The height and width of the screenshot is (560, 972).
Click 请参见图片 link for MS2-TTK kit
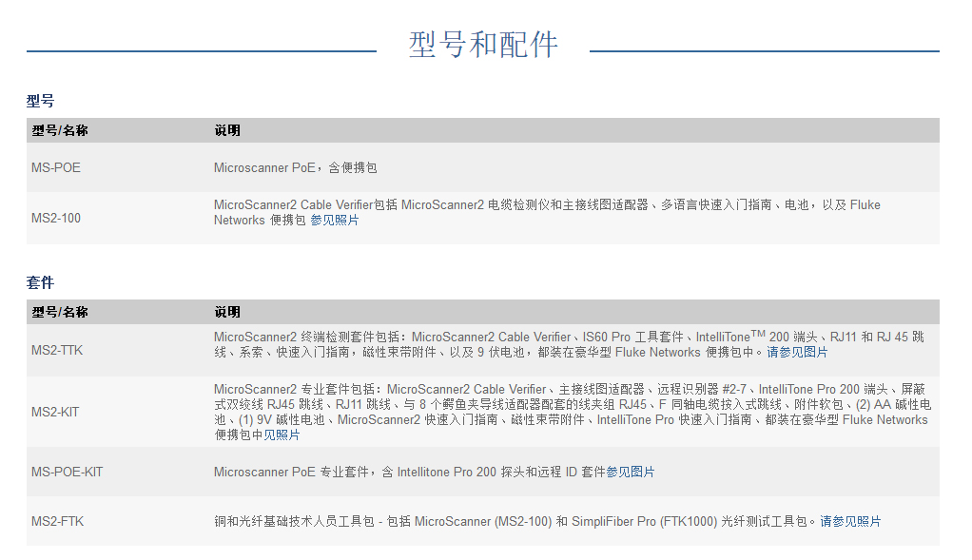797,352
